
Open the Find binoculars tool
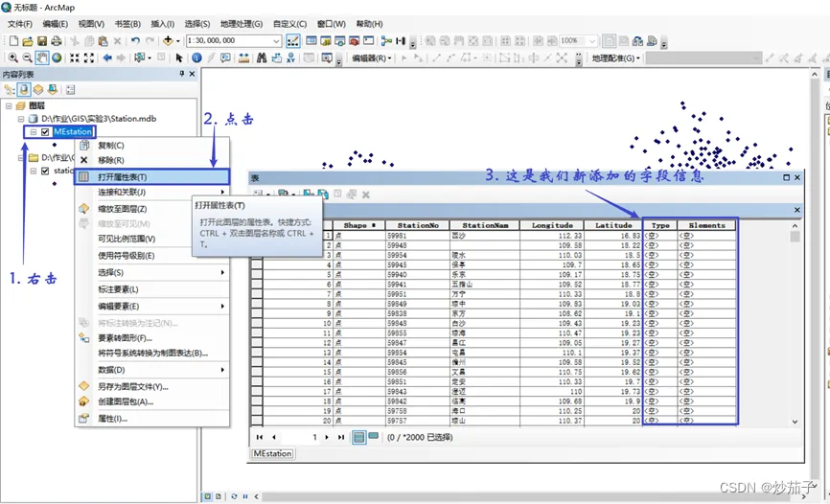point(262,57)
